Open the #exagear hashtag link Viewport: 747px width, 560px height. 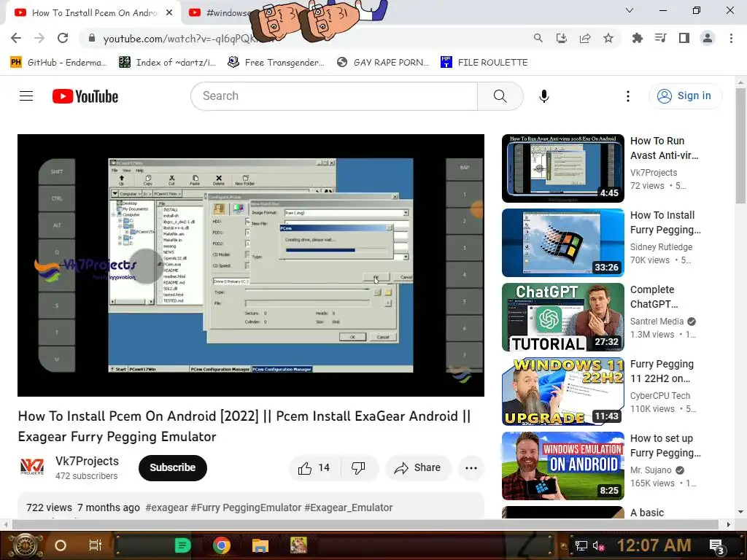[x=167, y=507]
